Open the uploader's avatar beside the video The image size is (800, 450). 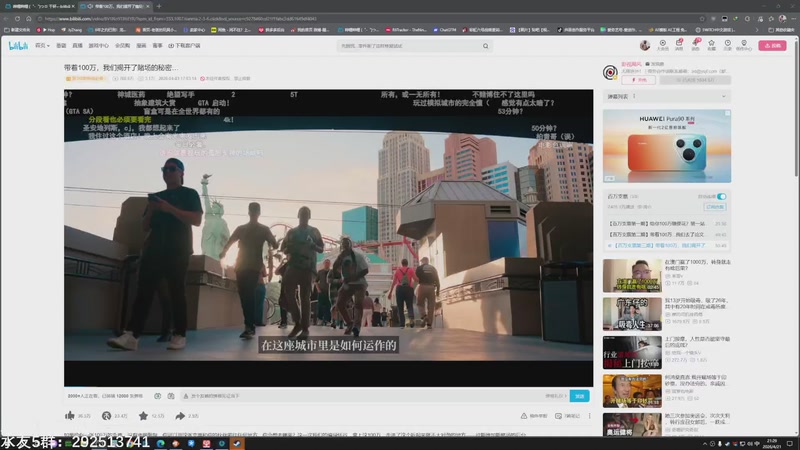(x=610, y=72)
